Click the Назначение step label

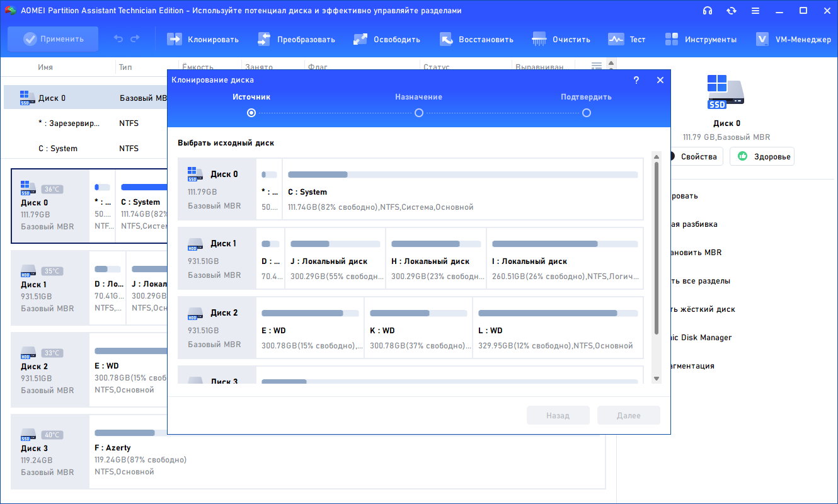click(418, 97)
